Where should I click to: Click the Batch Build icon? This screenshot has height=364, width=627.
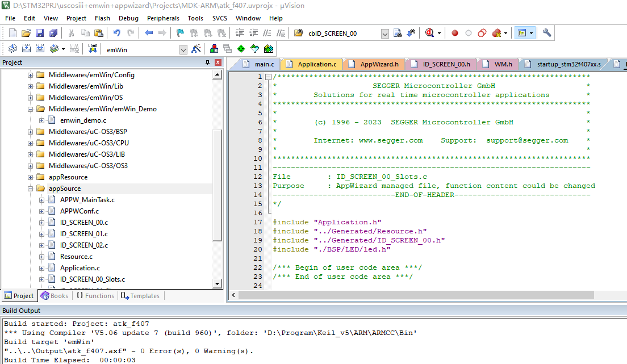[54, 49]
